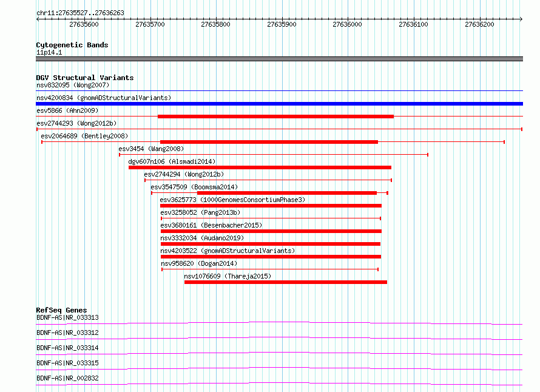540x392 pixels.
Task: Open transcript BDNF-AS|NR_033314
Action: [x=67, y=348]
